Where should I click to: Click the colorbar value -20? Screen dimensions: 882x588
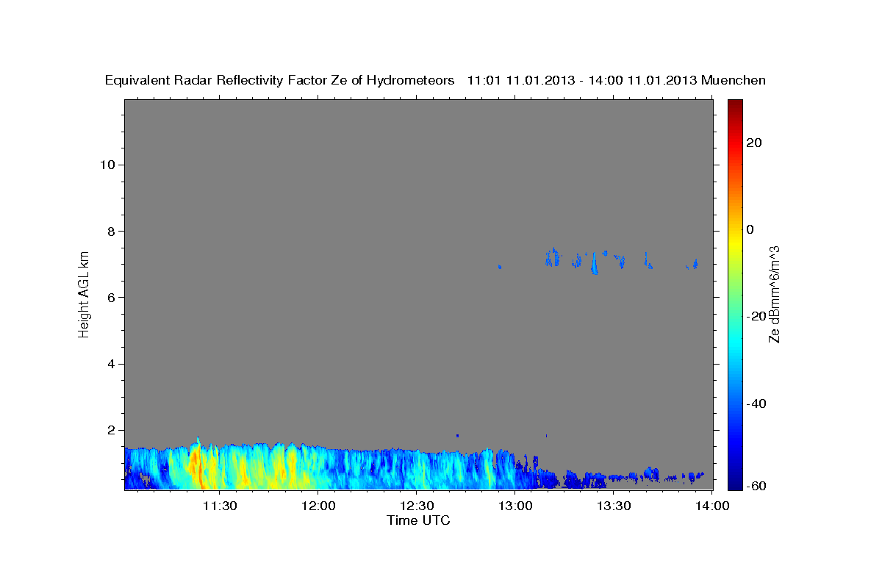coord(757,316)
